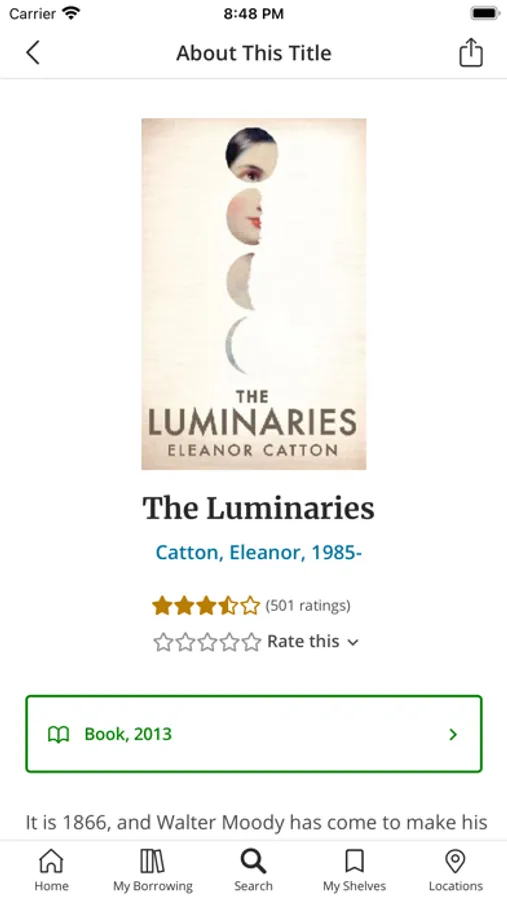Image resolution: width=507 pixels, height=900 pixels.
Task: Tap the open book icon beside Book, 2013
Action: click(x=59, y=734)
